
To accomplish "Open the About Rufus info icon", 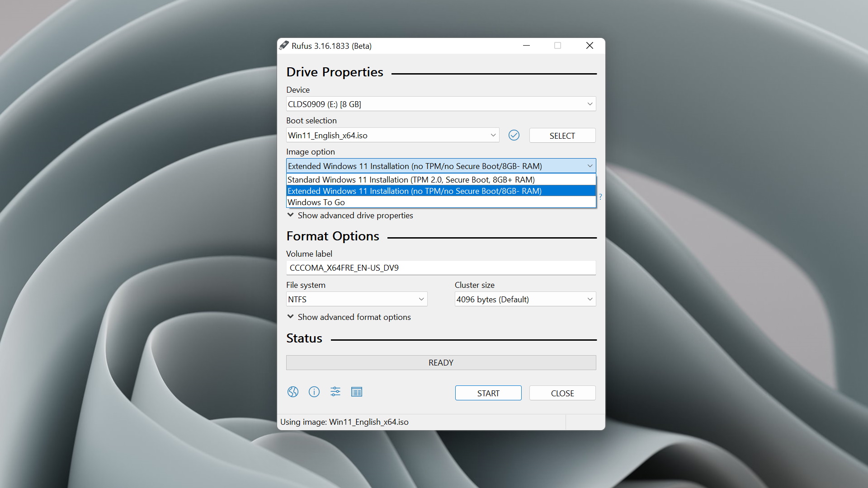I will coord(314,392).
